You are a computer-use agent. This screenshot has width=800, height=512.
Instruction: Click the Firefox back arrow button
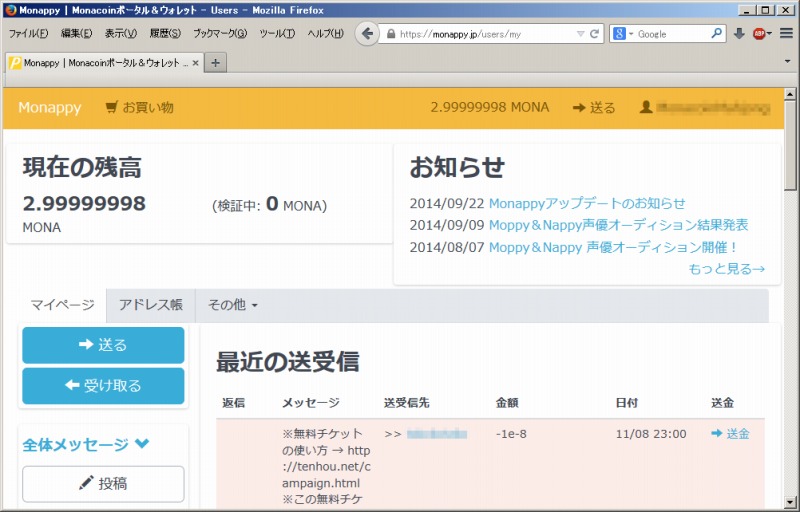coord(367,34)
